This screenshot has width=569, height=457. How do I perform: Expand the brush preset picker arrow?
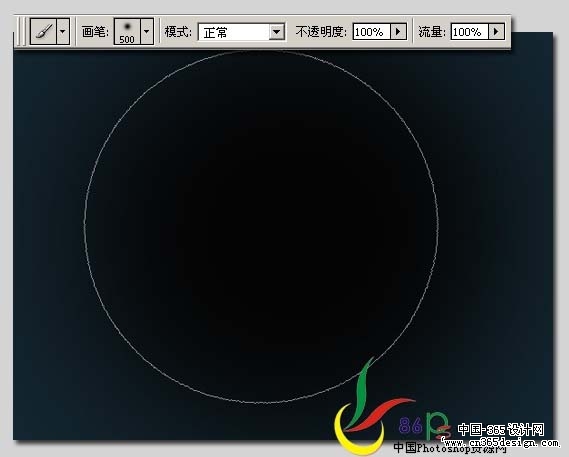coord(147,32)
